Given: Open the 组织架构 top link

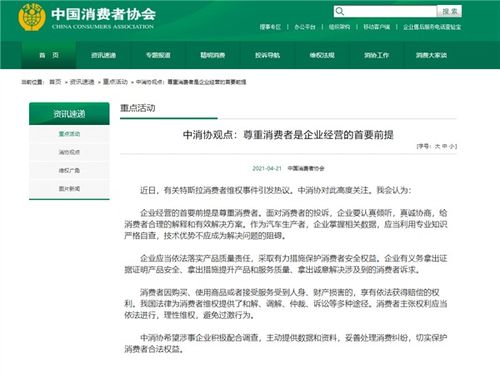Looking at the screenshot, I should (x=339, y=27).
